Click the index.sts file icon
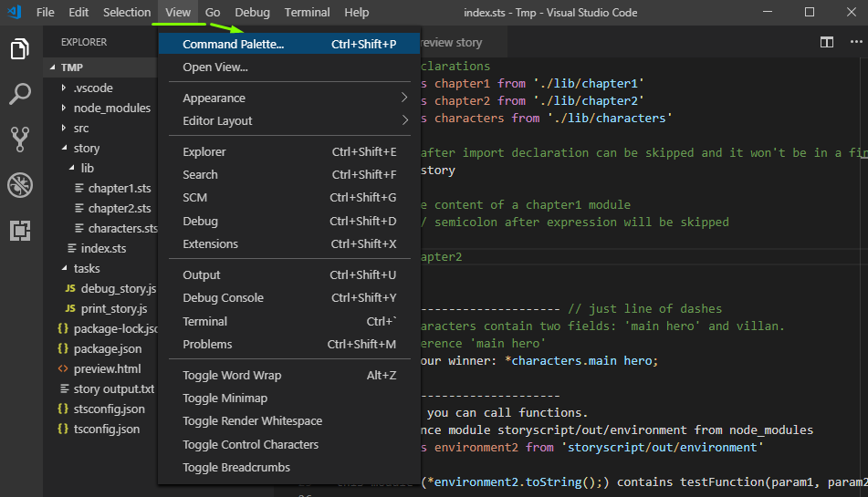 pyautogui.click(x=72, y=248)
